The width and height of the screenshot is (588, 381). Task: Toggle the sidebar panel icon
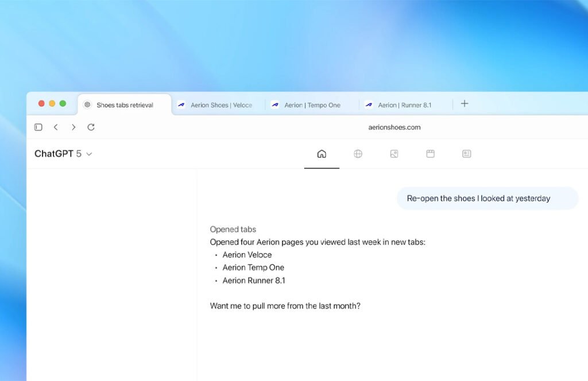(x=38, y=127)
